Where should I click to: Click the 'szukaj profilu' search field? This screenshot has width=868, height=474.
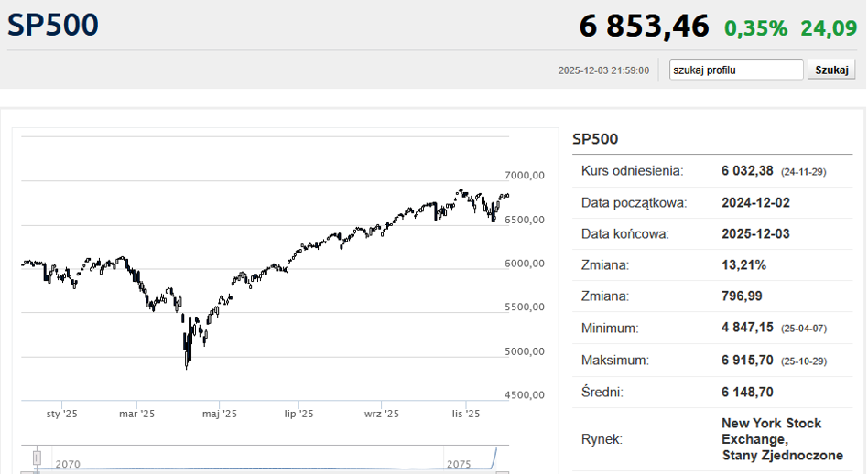[736, 70]
